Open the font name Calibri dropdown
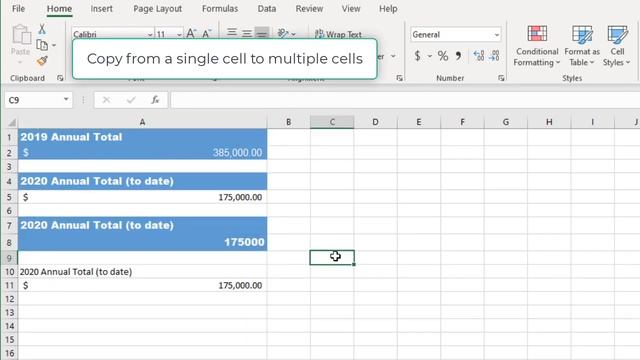The width and height of the screenshot is (640, 360). (x=150, y=35)
